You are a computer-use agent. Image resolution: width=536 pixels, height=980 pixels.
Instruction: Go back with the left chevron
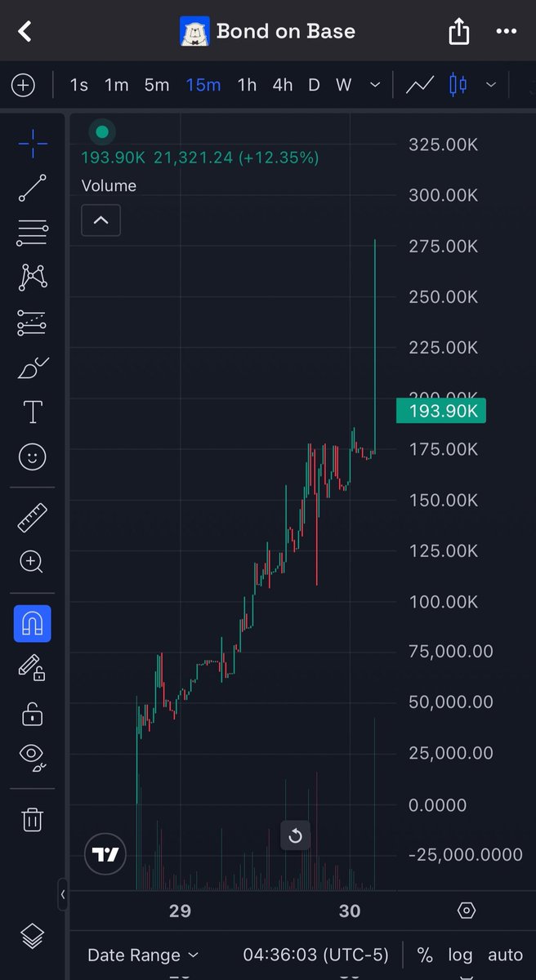click(25, 32)
